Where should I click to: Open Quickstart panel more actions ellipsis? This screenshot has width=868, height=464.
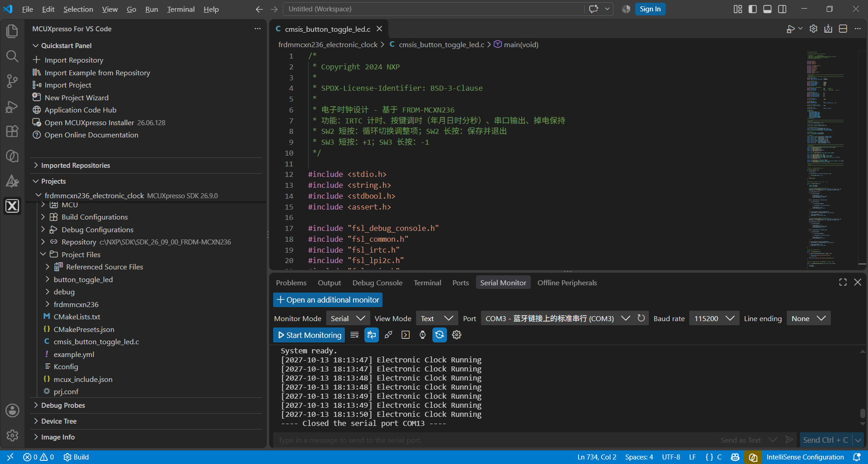[x=258, y=29]
